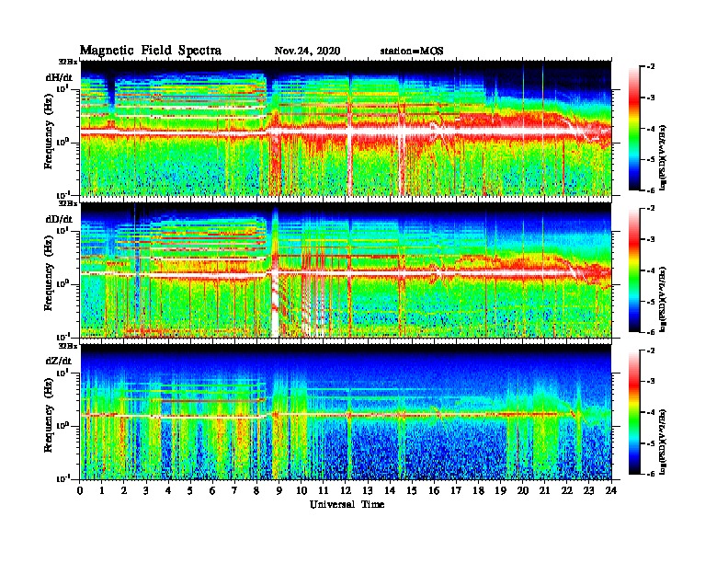Click "-3" on the dZ/dt color bar
Image resolution: width=728 pixels, height=563 pixels.
coord(651,382)
